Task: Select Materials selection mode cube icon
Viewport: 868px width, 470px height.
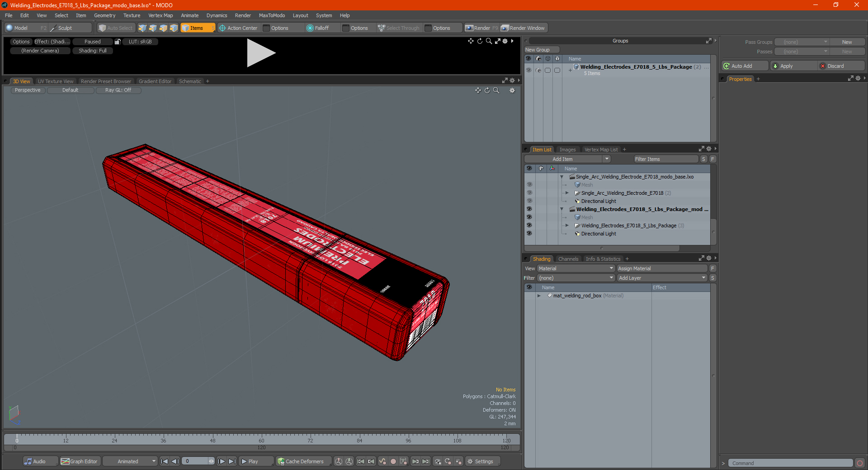Action: click(x=174, y=28)
